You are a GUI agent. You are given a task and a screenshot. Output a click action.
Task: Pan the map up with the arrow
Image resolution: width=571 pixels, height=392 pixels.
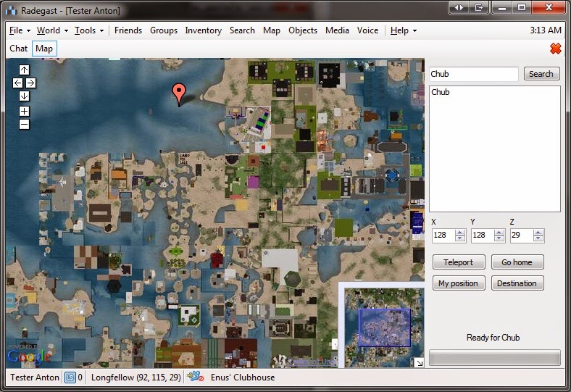tap(24, 70)
